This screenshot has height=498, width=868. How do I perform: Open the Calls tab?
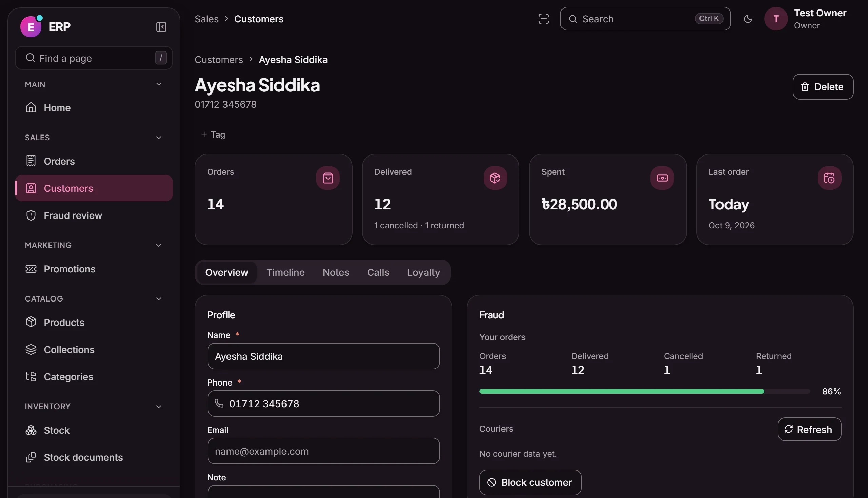tap(378, 272)
